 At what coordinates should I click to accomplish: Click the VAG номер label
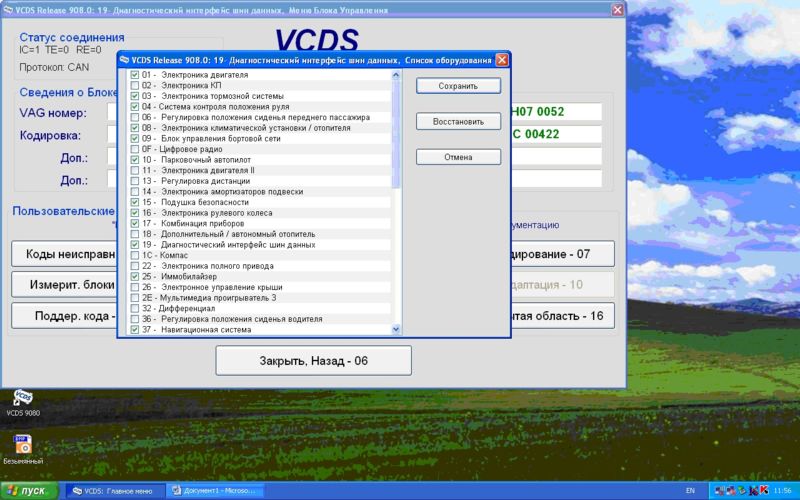[x=53, y=113]
